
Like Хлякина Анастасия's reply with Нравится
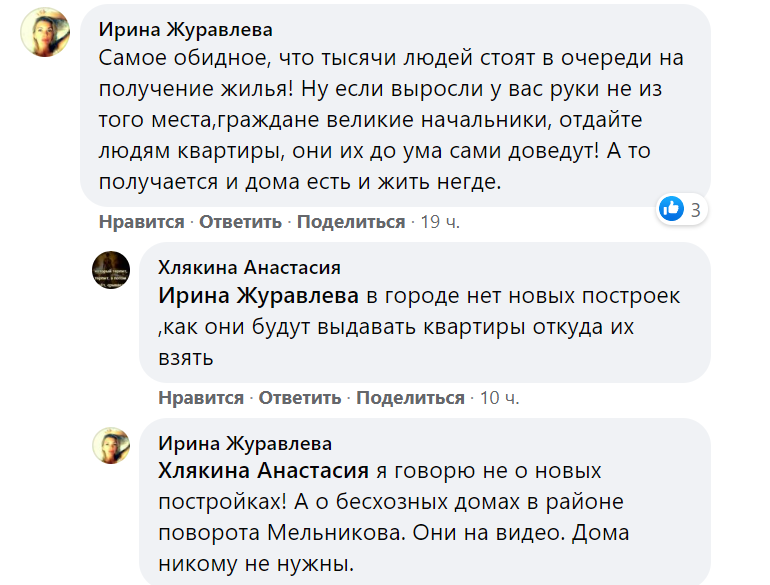[201, 398]
